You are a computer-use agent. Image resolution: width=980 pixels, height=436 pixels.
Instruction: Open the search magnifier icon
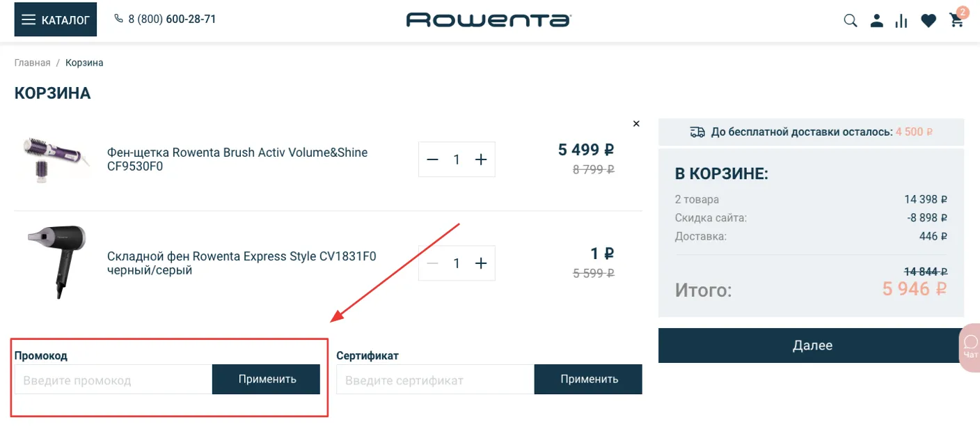tap(850, 21)
